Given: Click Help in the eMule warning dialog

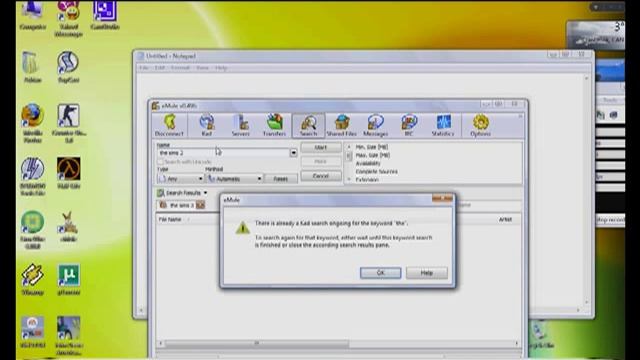Looking at the screenshot, I should coord(427,273).
